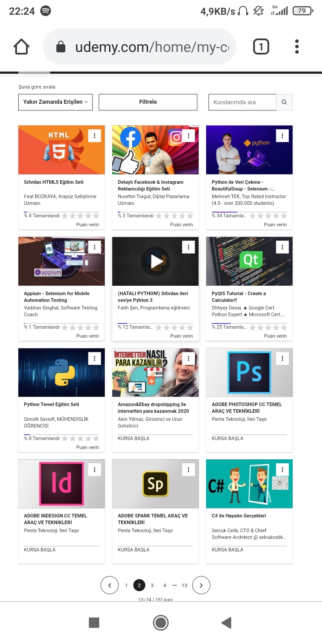Open three-dot menu on Python ile Veri Çekme card
Image resolution: width=322 pixels, height=644 pixels.
tap(282, 136)
